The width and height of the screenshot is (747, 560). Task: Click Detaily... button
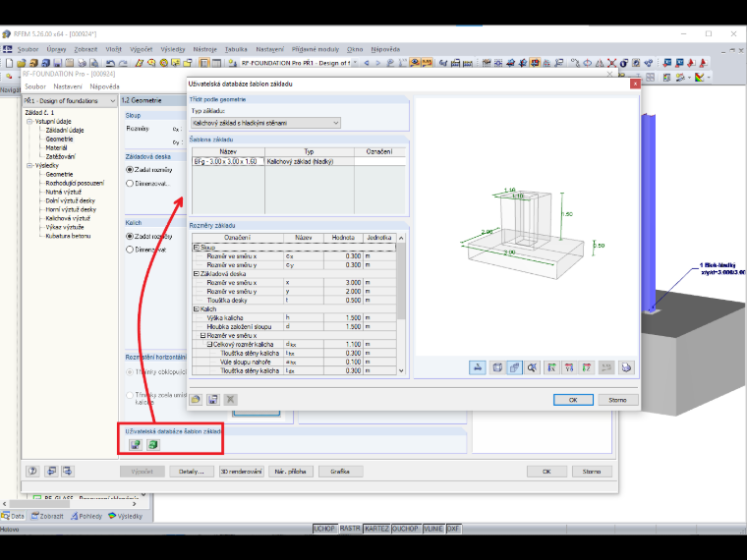click(x=191, y=472)
